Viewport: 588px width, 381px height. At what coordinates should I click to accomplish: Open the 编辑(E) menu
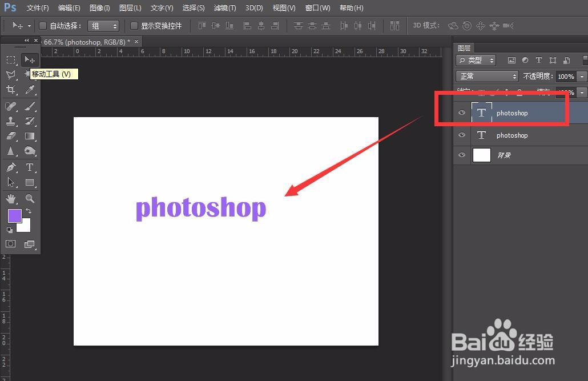(x=69, y=8)
